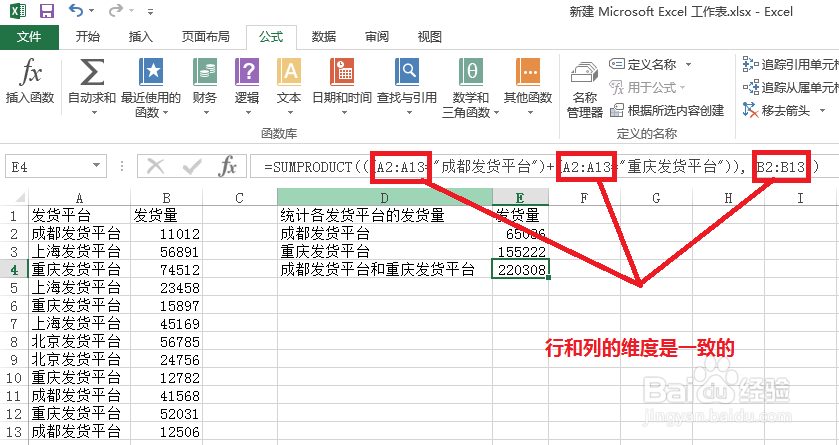Open the File (文件) tab
Viewport: 839px width, 445px height.
click(29, 37)
